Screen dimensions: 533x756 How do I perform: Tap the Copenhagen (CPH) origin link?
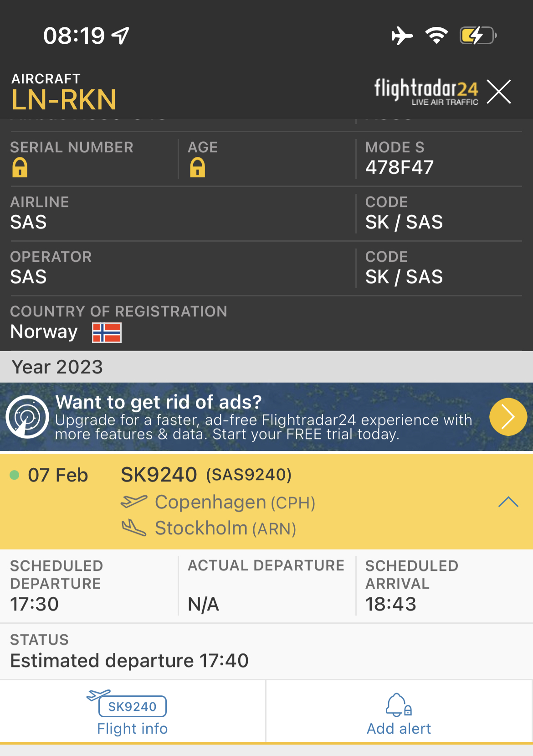[235, 502]
